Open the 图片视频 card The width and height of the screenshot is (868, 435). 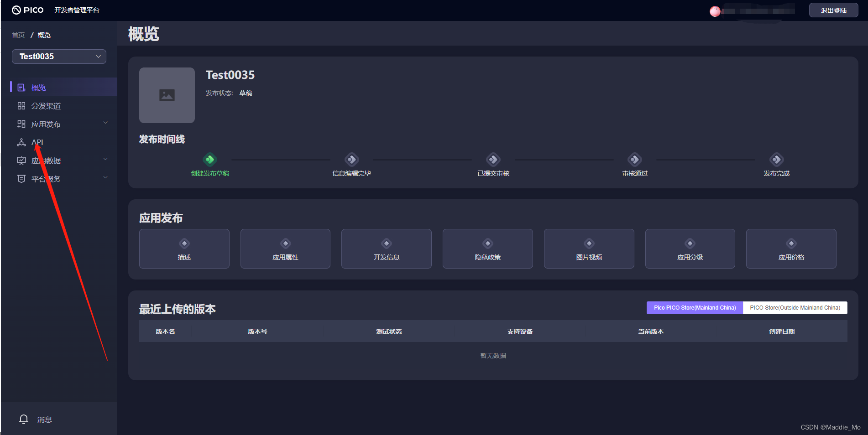(589, 249)
